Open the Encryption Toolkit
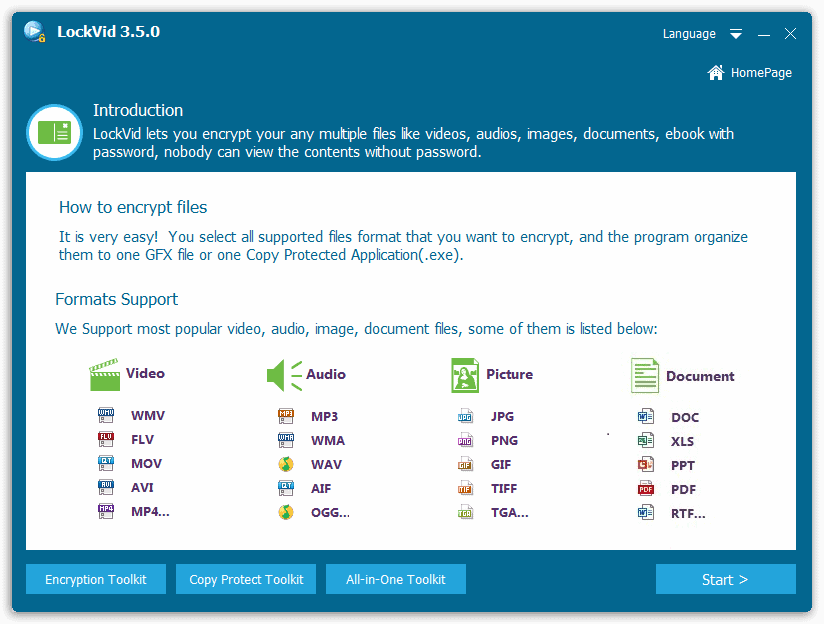 (x=96, y=579)
